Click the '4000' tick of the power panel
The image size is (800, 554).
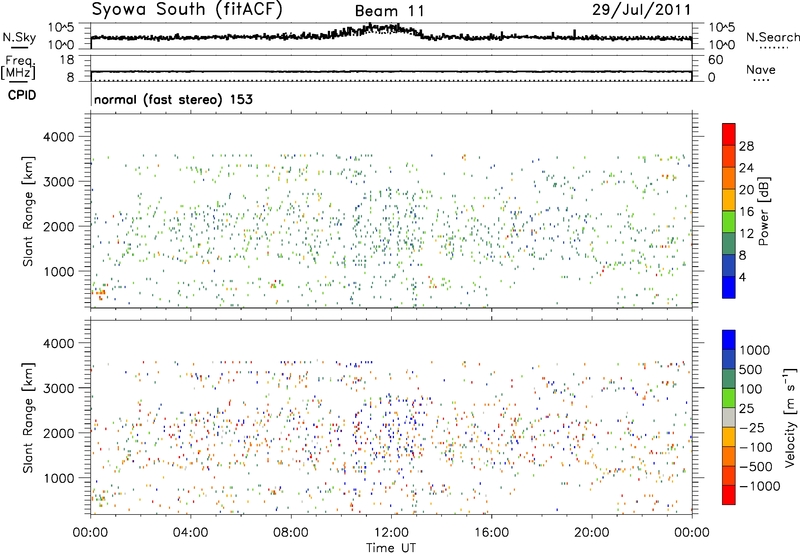point(58,137)
